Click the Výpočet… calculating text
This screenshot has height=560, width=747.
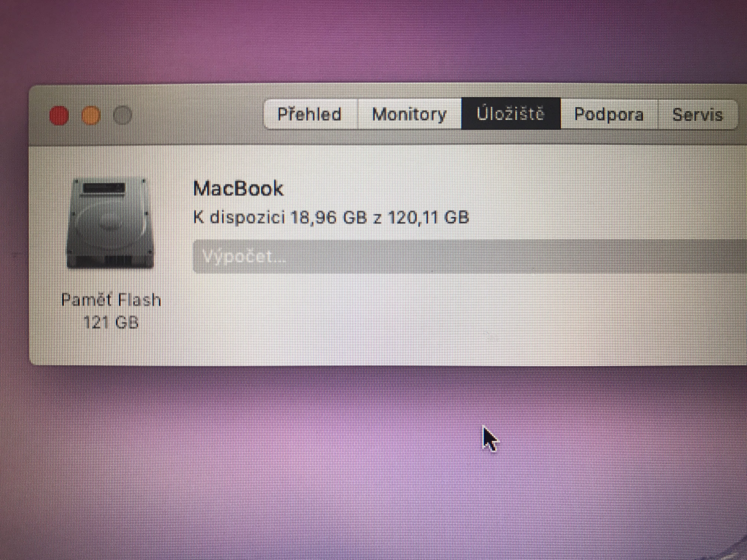[x=244, y=257]
